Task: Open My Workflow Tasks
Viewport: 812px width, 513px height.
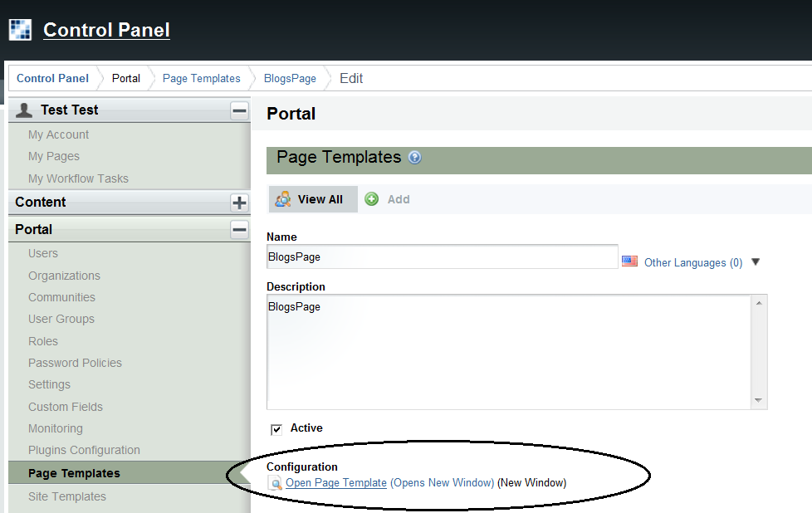Action: [x=78, y=178]
